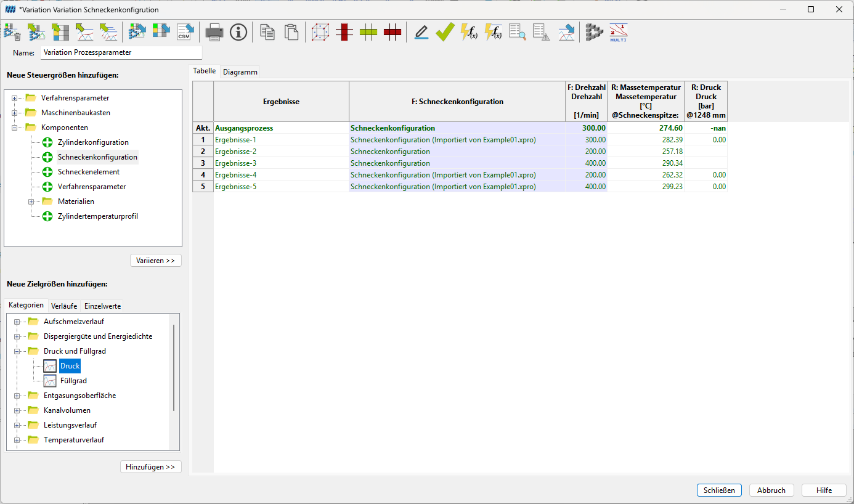Expand the Verfahrensparameter folder
854x504 pixels.
(x=14, y=98)
